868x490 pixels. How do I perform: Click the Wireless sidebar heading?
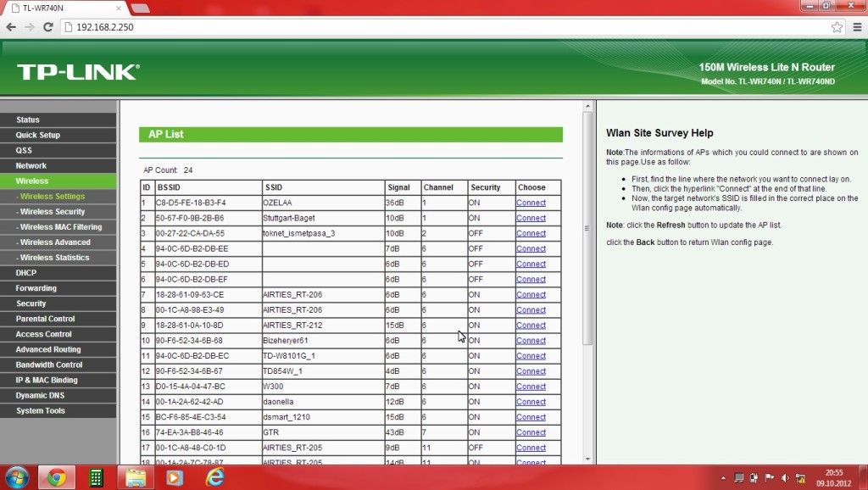(x=58, y=181)
